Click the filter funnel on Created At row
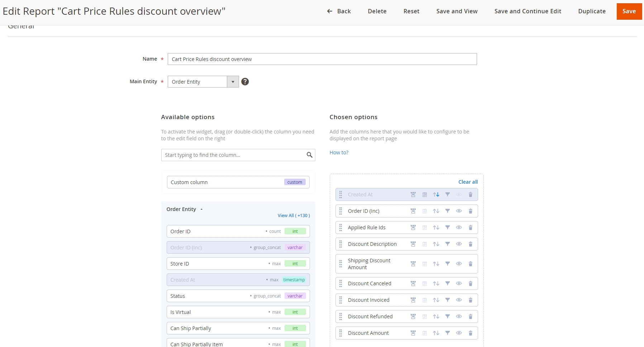644x347 pixels. click(x=448, y=194)
